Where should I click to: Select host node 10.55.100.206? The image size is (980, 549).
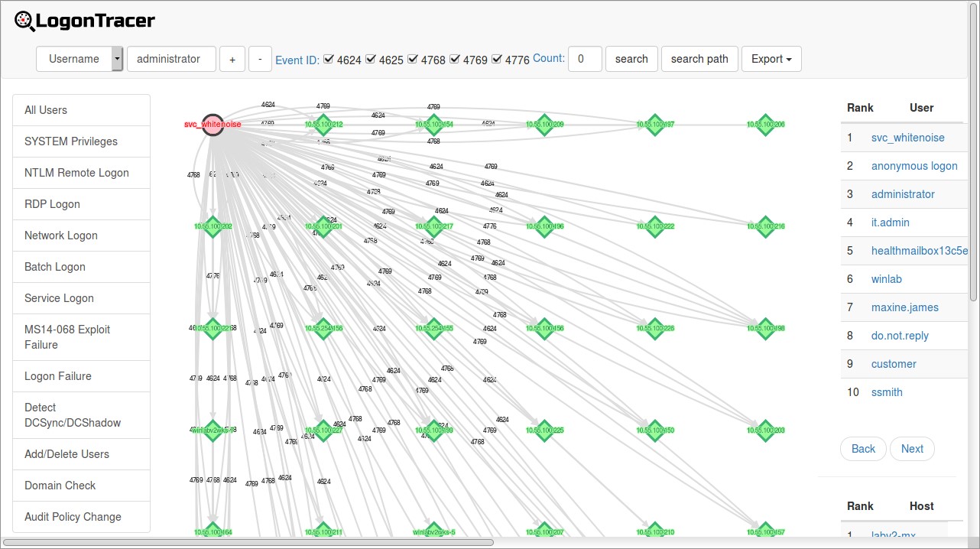[x=765, y=125]
